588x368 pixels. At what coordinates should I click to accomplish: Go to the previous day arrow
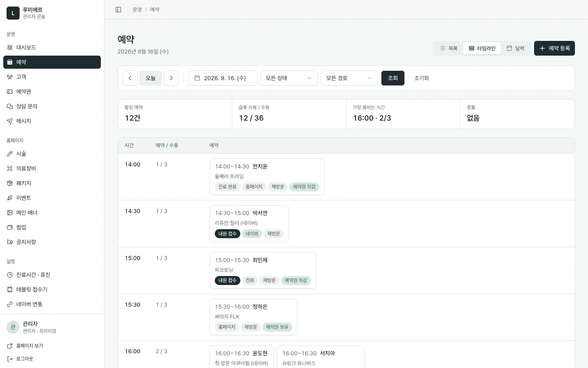pyautogui.click(x=130, y=78)
